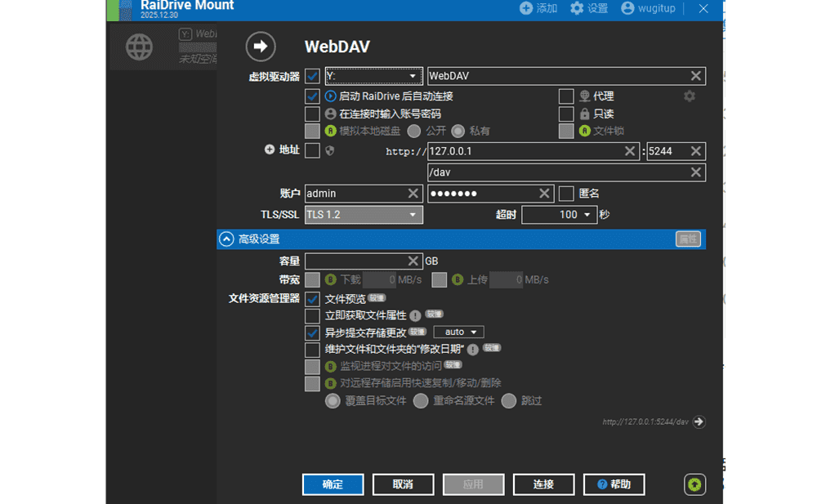Collapse the 高级设置 section
Viewport: 817px width, 504px height.
tap(226, 239)
